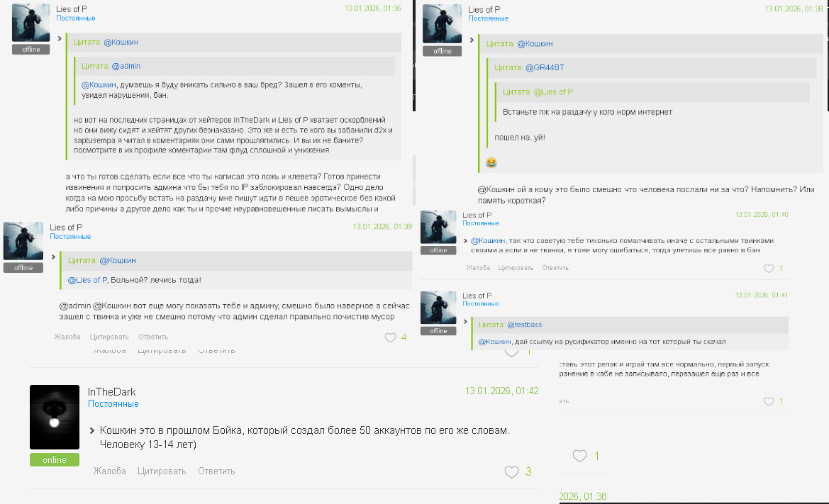Click @GR44BT mention in quote header
Image resolution: width=829 pixels, height=504 pixels.
coord(545,67)
